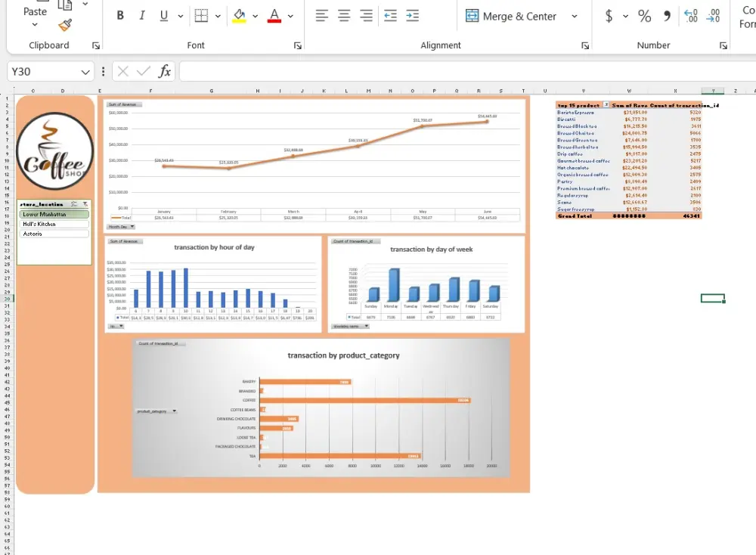
Task: Apply cell borders icon
Action: tap(202, 15)
